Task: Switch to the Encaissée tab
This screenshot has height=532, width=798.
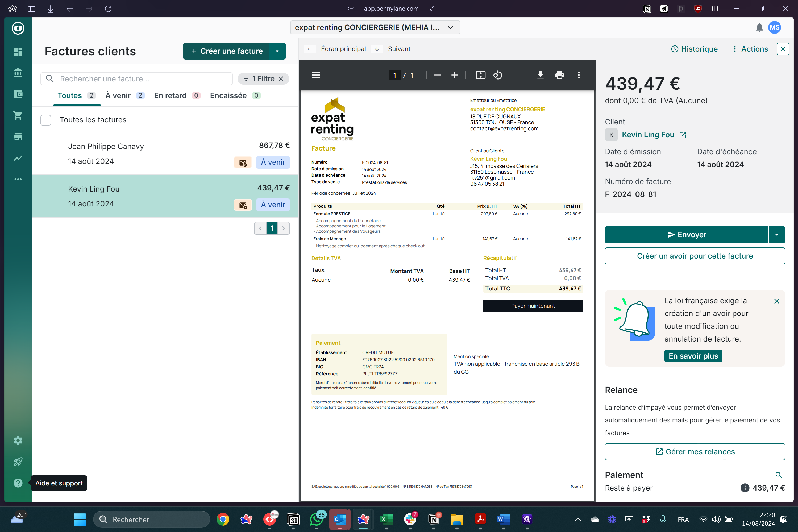Action: point(235,96)
